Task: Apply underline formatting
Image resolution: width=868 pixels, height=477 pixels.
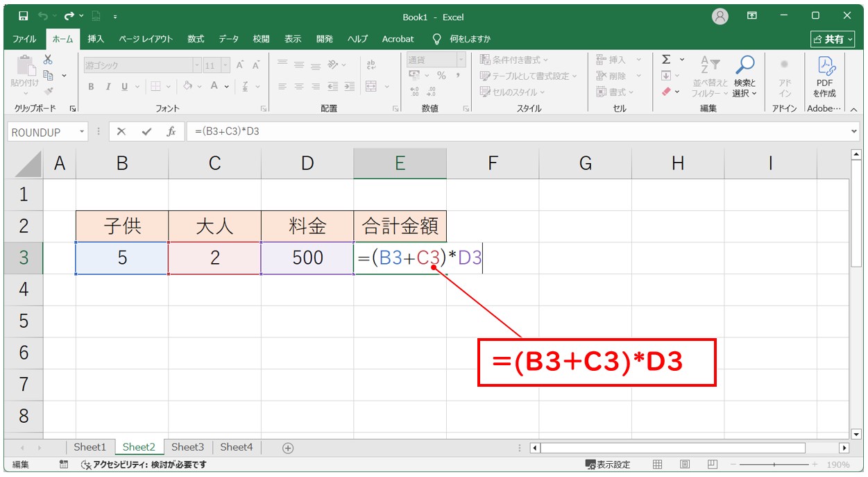Action: point(125,87)
